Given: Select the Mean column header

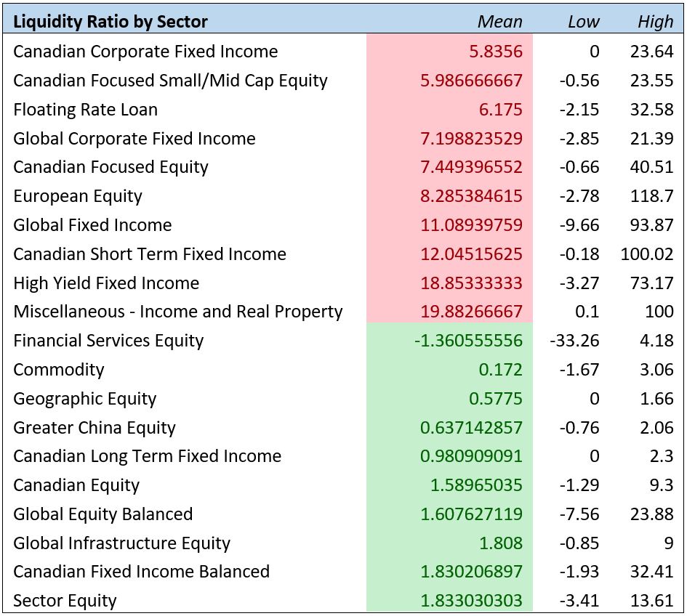Looking at the screenshot, I should 499,22.
